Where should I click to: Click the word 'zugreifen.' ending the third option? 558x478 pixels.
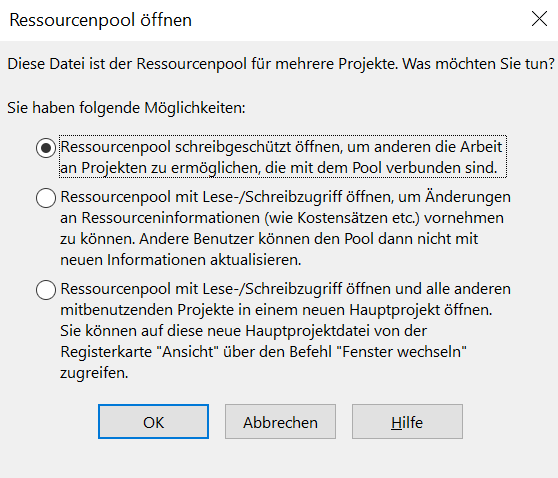pyautogui.click(x=94, y=373)
